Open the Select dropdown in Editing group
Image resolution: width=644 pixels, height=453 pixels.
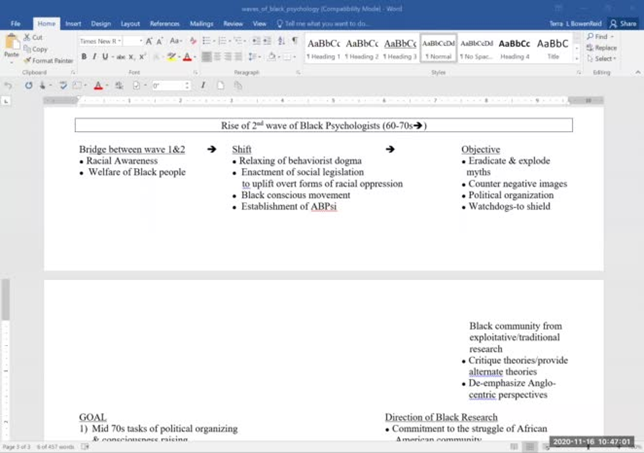[604, 58]
